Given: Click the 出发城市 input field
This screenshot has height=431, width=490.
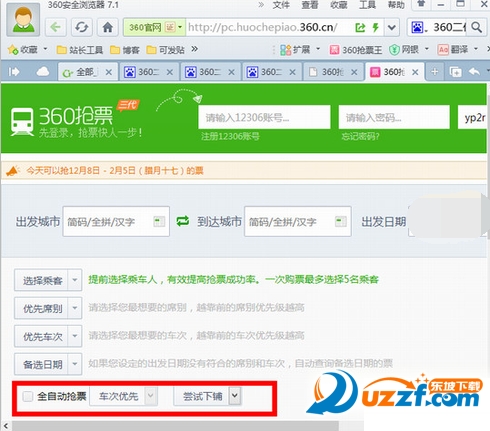Looking at the screenshot, I should pos(116,222).
